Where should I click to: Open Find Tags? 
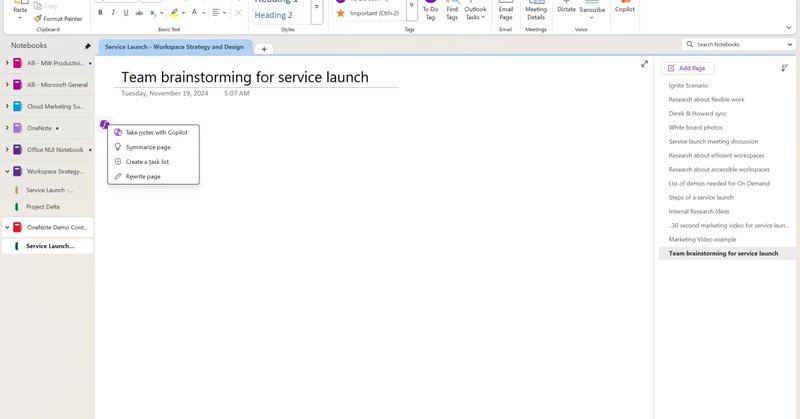point(452,11)
